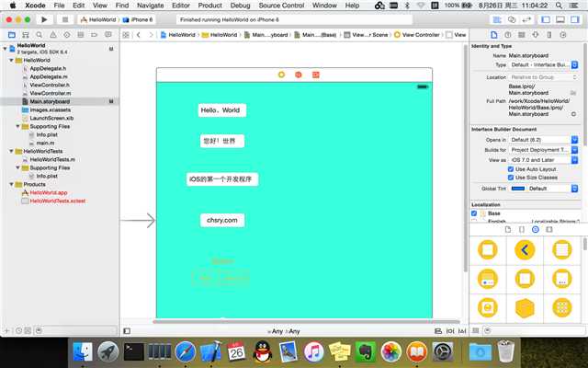The image size is (588, 368).
Task: Click the Global Tint blue color swatch
Action: (x=518, y=189)
